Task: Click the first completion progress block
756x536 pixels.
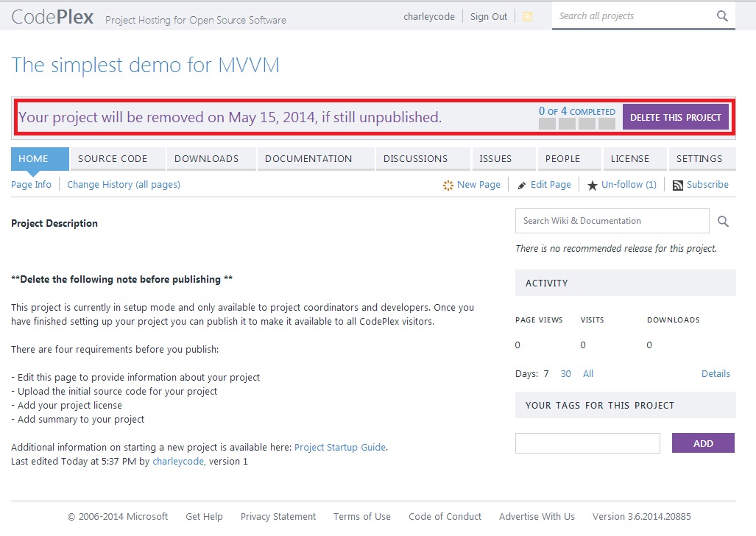Action: pyautogui.click(x=547, y=124)
